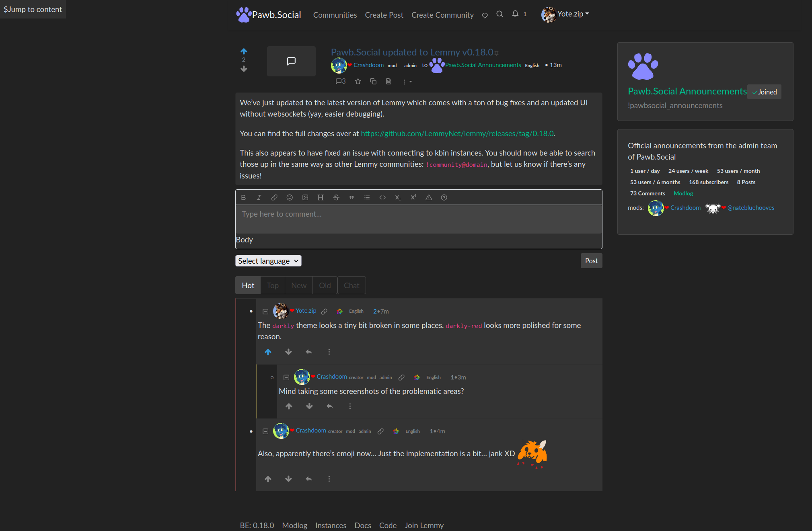Upvote Crashdoom's screenshots reply
This screenshot has height=531, width=812.
[x=289, y=406]
